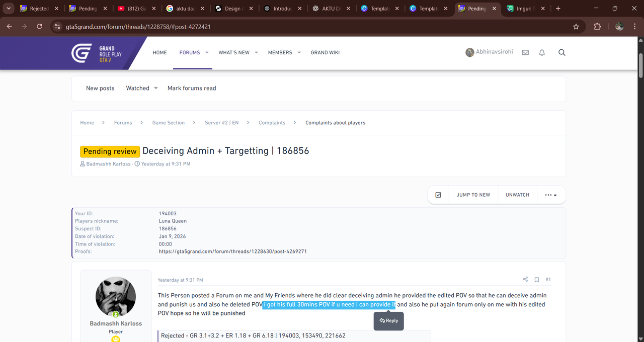The width and height of the screenshot is (644, 342).
Task: Click UNWATCH button
Action: point(517,195)
